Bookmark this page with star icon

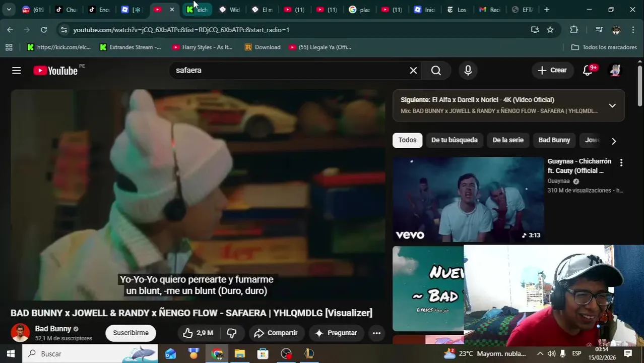point(550,30)
